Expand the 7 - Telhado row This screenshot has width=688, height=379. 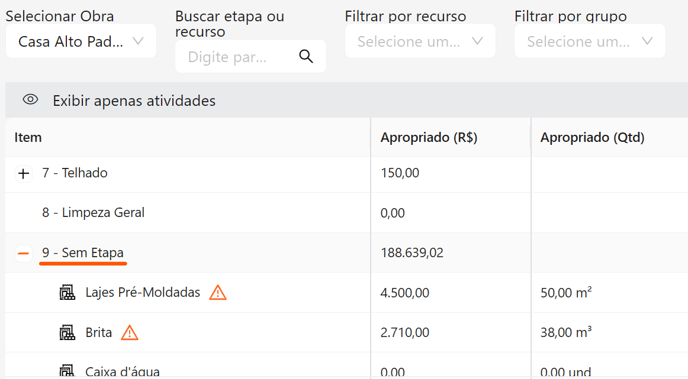point(23,173)
